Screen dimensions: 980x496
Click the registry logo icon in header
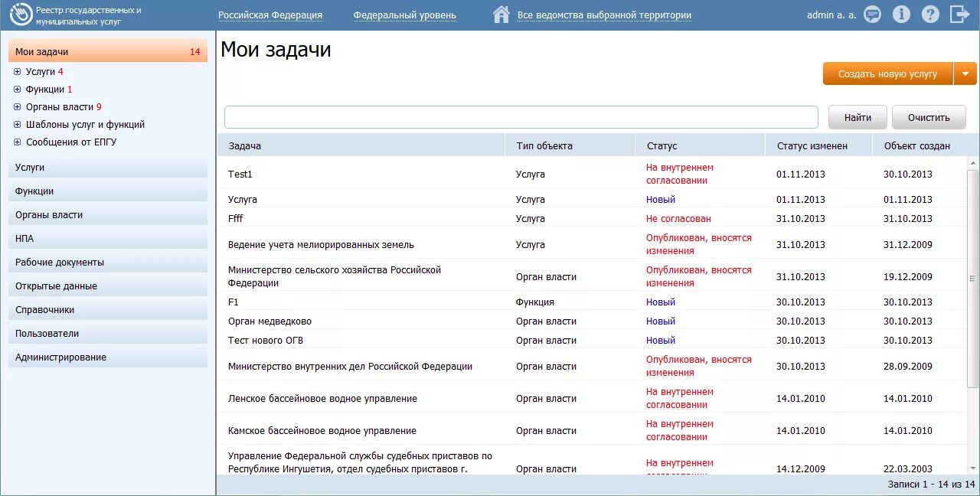tap(21, 15)
